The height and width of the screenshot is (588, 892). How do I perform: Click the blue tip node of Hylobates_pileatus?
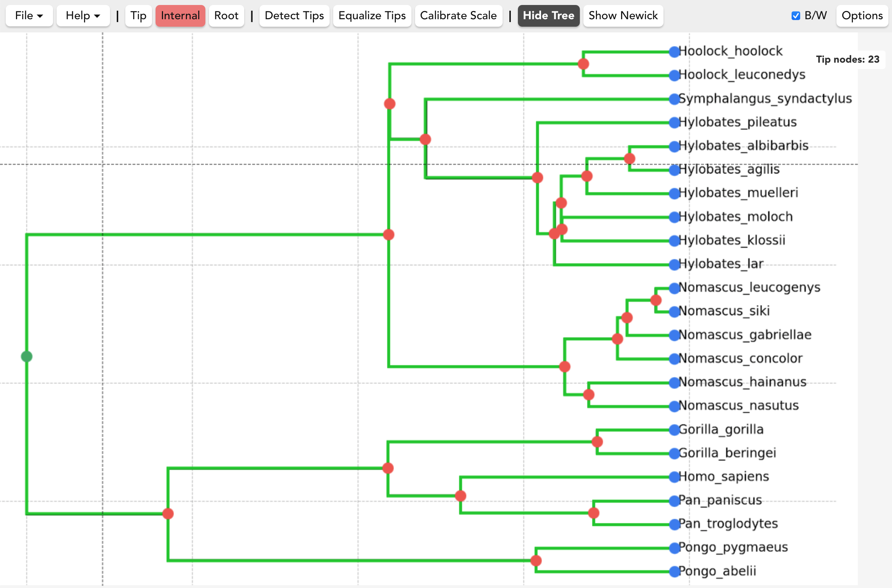tap(675, 123)
